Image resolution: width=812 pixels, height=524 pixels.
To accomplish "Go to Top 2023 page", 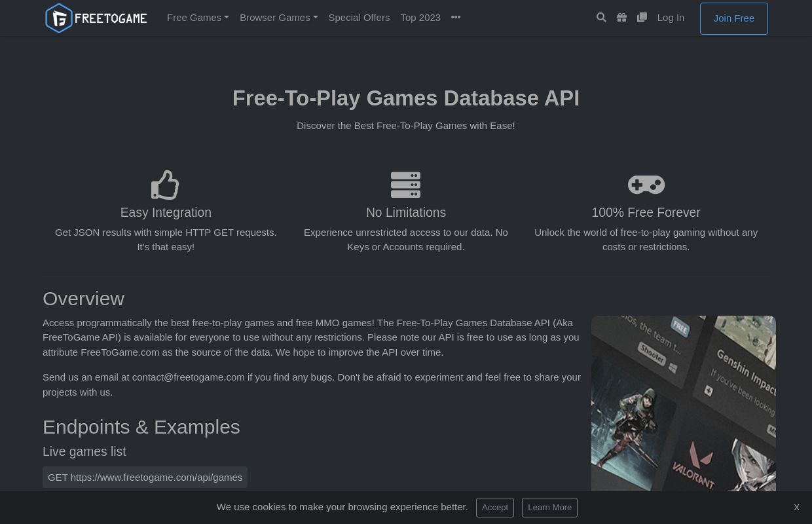I will tap(420, 18).
